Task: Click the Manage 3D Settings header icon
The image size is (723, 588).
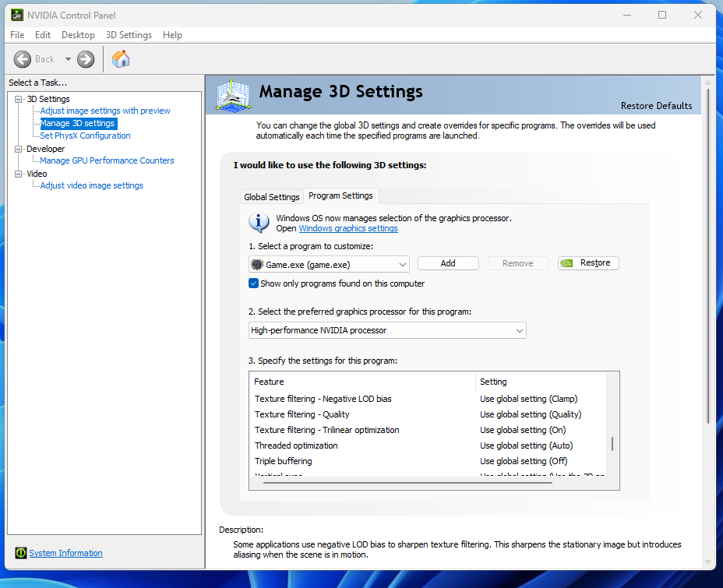Action: click(x=233, y=95)
